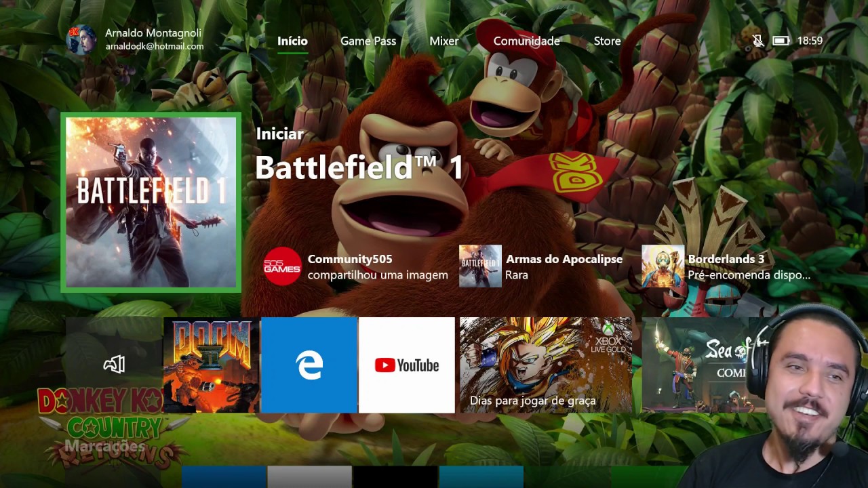
Task: Switch to the Game Pass tab
Action: coord(368,41)
